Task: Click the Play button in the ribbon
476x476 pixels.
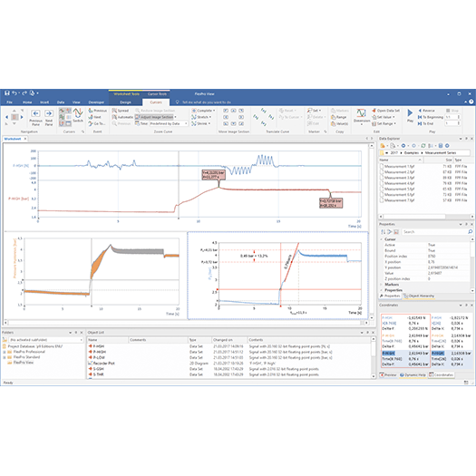Action: [x=410, y=115]
